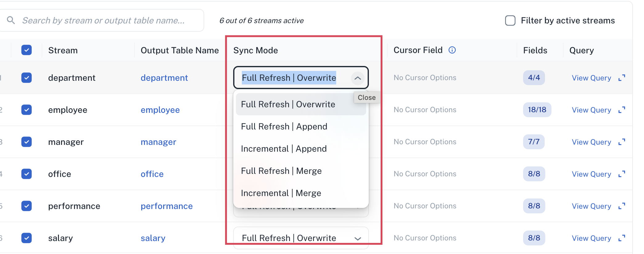The height and width of the screenshot is (254, 644).
Task: Click the performance row 8/8 fields badge
Action: tap(534, 206)
